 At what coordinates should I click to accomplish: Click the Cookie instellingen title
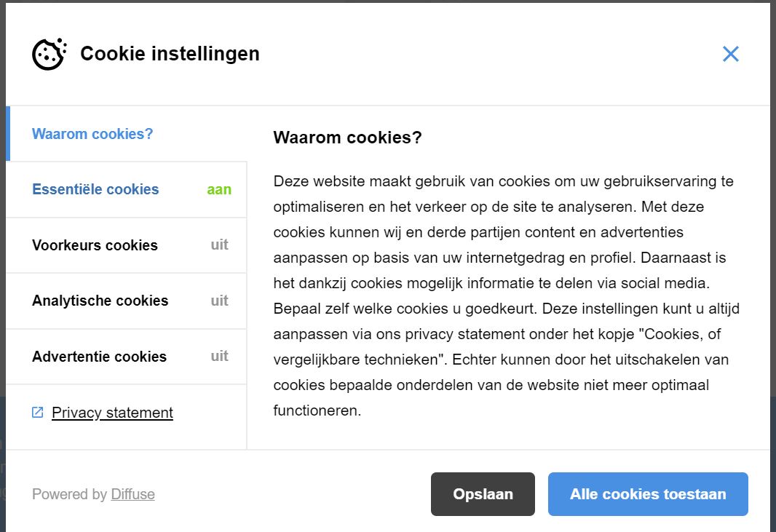pyautogui.click(x=170, y=54)
